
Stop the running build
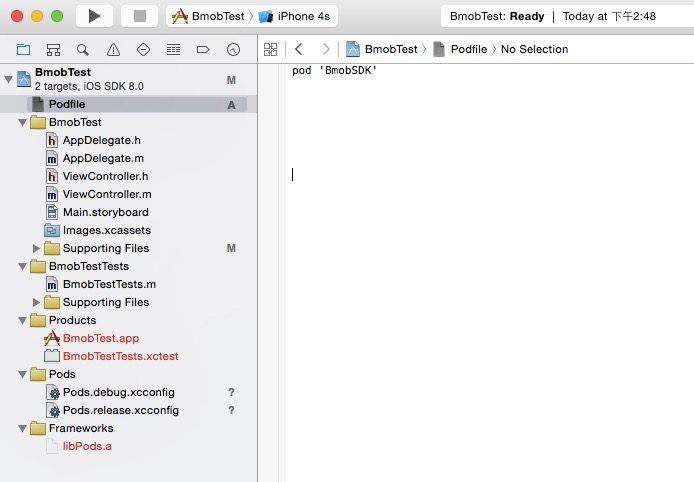coord(140,16)
